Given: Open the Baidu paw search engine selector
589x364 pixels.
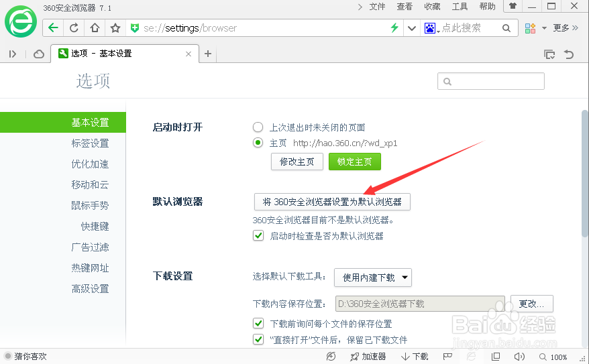Looking at the screenshot, I should [x=431, y=28].
